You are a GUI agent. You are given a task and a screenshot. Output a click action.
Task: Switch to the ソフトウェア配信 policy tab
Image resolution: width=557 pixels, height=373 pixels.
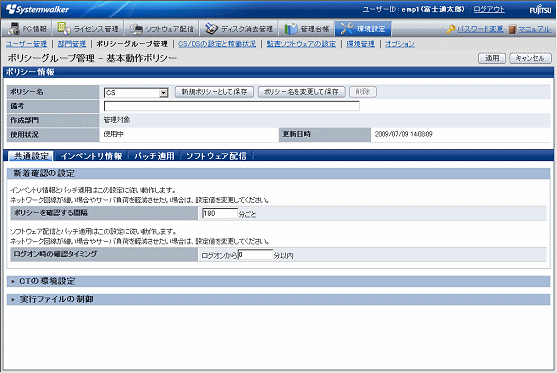point(216,156)
